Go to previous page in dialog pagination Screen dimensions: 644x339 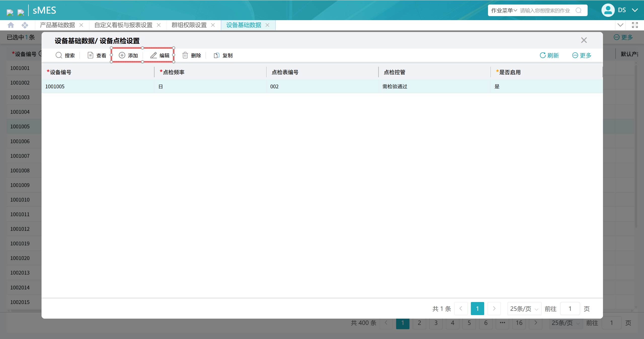[461, 309]
